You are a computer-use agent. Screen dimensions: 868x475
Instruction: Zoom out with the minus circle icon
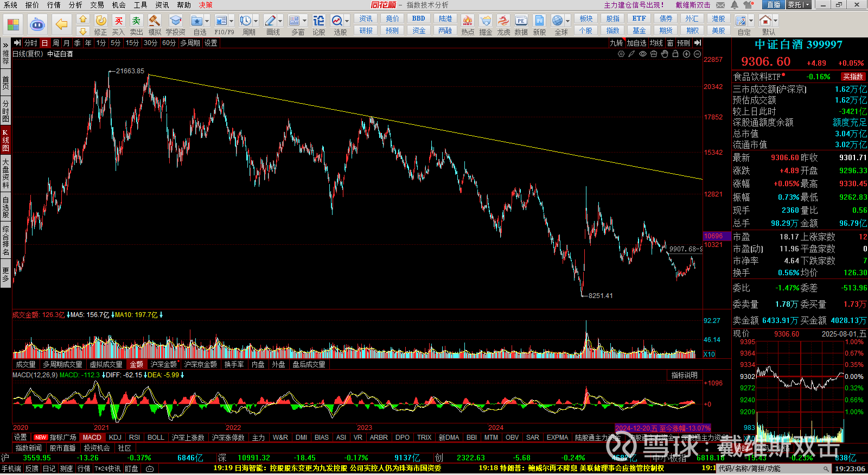click(697, 54)
